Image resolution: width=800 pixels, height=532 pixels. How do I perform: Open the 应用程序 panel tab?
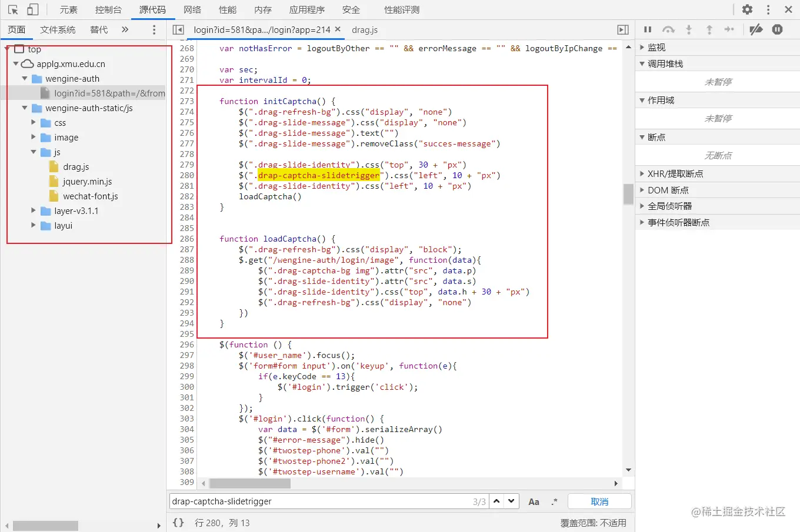click(x=307, y=10)
